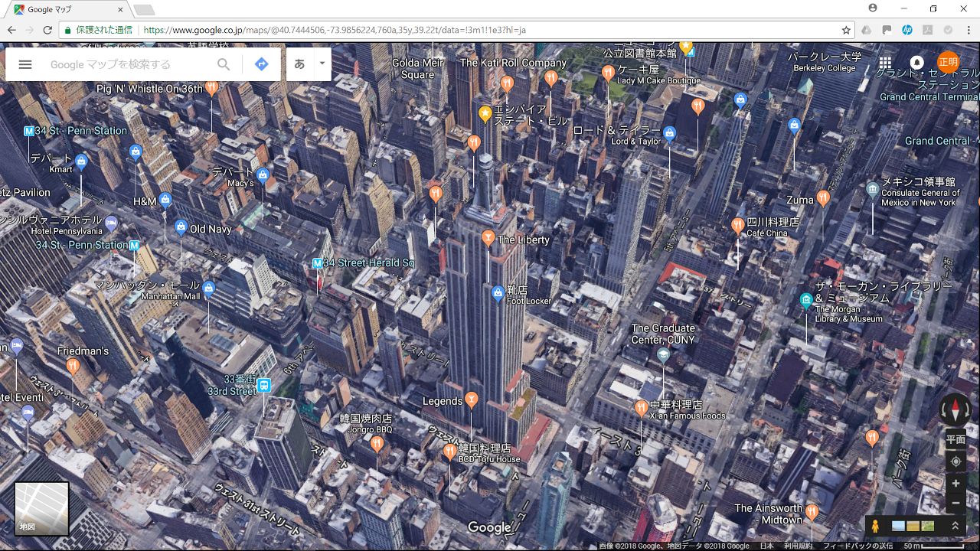980x551 pixels.
Task: Click the Hotel Pennsylvania lodging pin
Action: click(x=111, y=223)
